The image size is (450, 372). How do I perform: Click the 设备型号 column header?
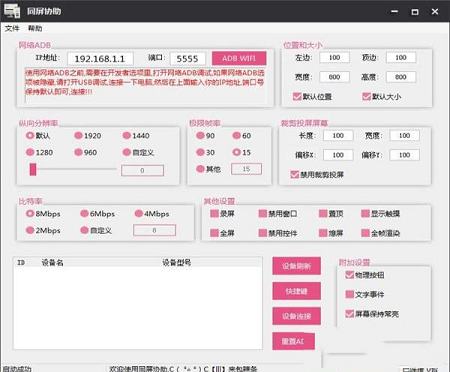point(177,263)
